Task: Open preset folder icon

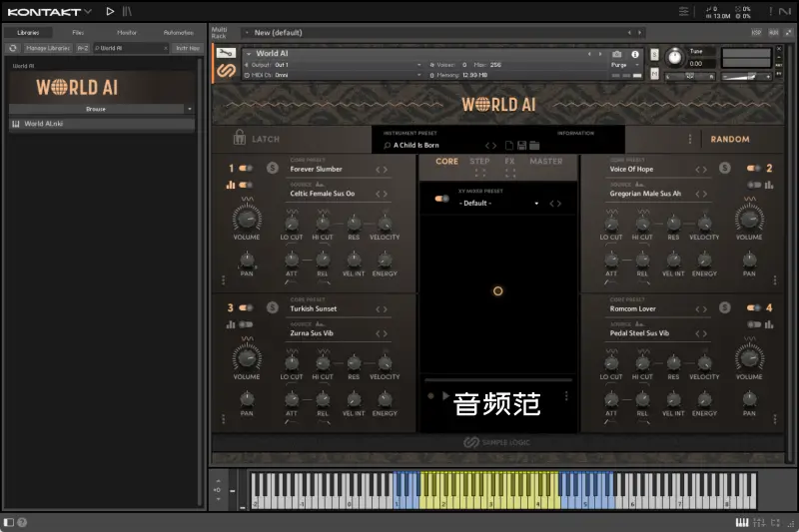Action: (534, 146)
